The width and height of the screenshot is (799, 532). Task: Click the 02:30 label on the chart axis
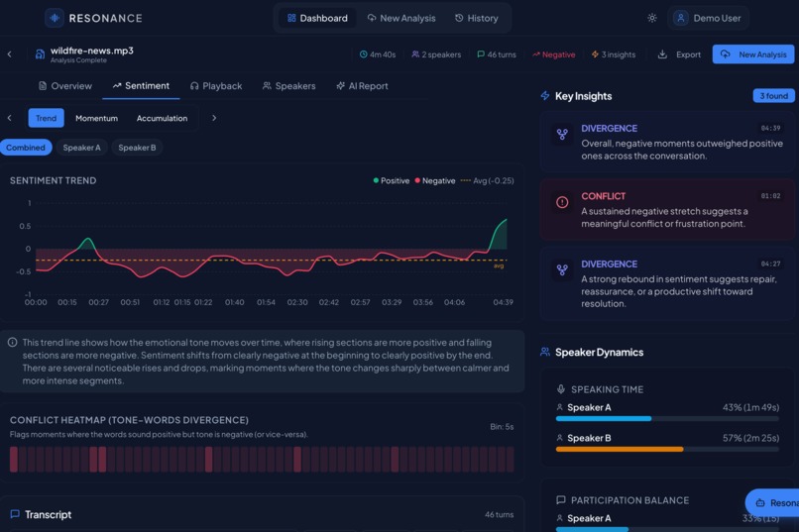(297, 302)
